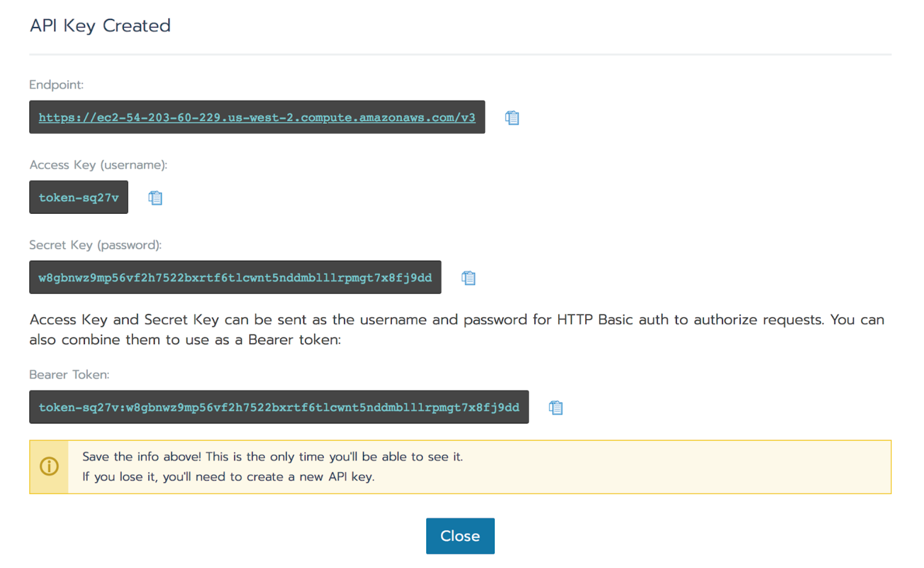Open the amazonaws.com/v3 endpoint link
This screenshot has height=568, width=924.
click(257, 118)
